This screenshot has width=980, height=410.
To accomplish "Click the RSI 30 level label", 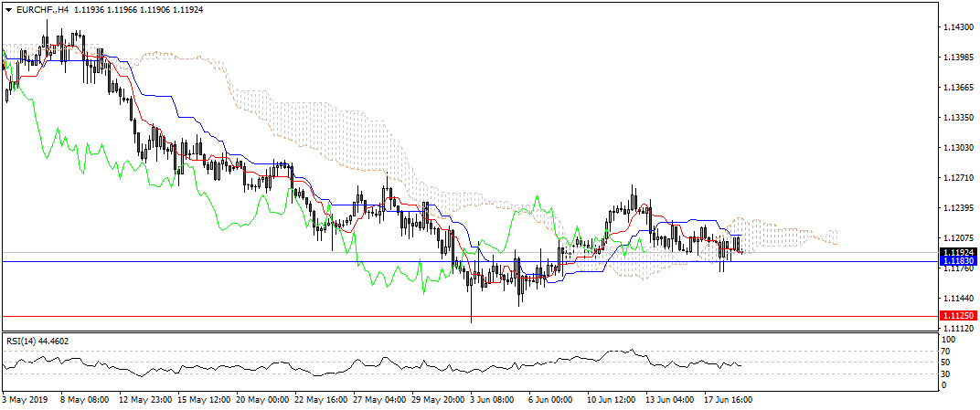I will [949, 373].
